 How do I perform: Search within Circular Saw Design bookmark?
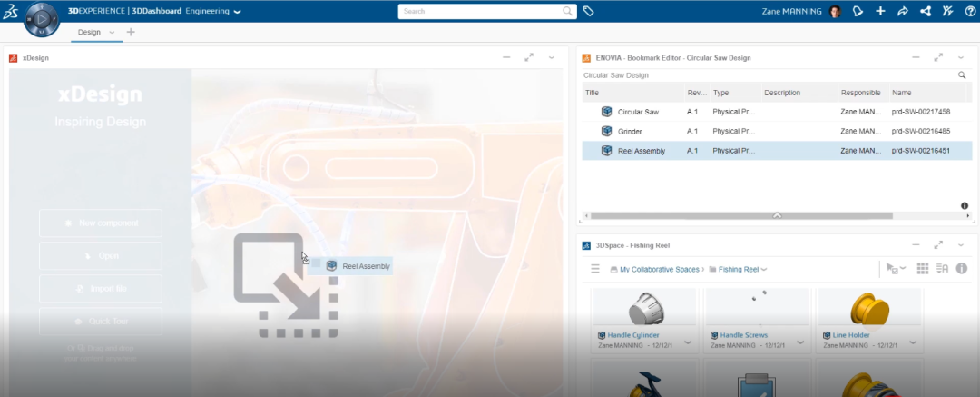[962, 75]
